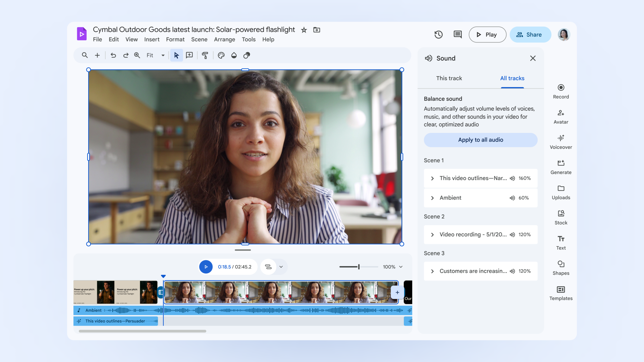644x362 pixels.
Task: Select the paint format tool
Action: (205, 55)
